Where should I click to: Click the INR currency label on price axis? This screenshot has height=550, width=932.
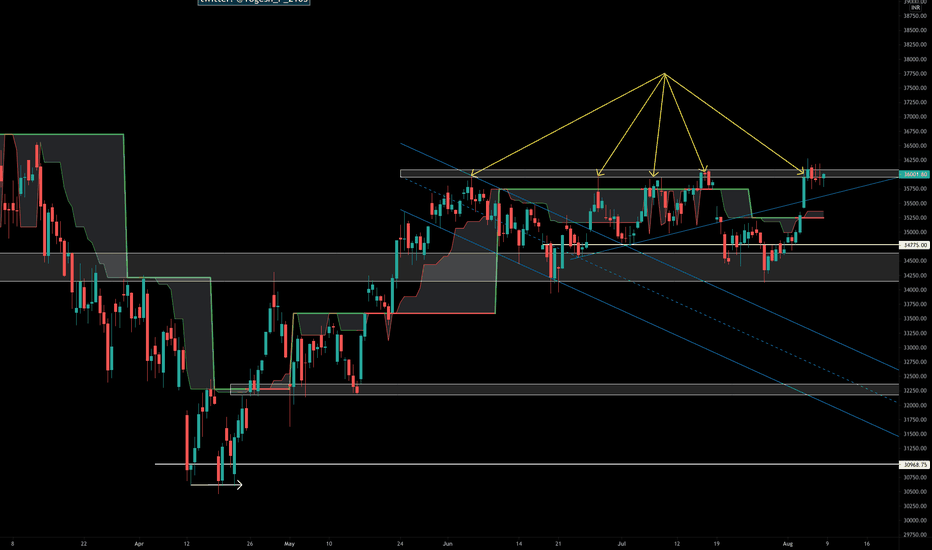click(916, 8)
